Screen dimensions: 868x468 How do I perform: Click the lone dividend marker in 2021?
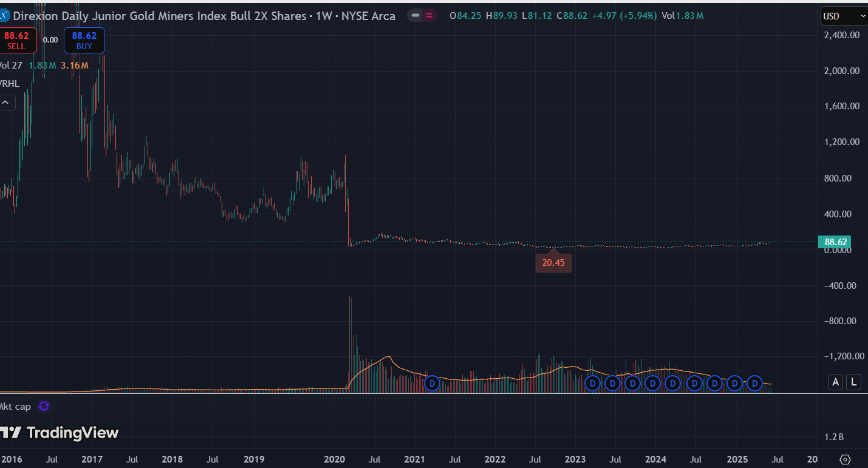(432, 383)
